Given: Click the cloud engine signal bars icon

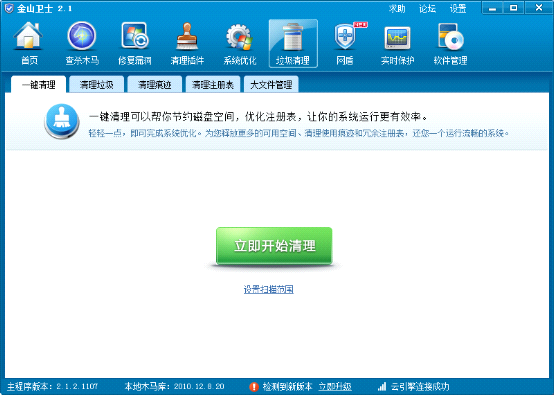Looking at the screenshot, I should (382, 386).
